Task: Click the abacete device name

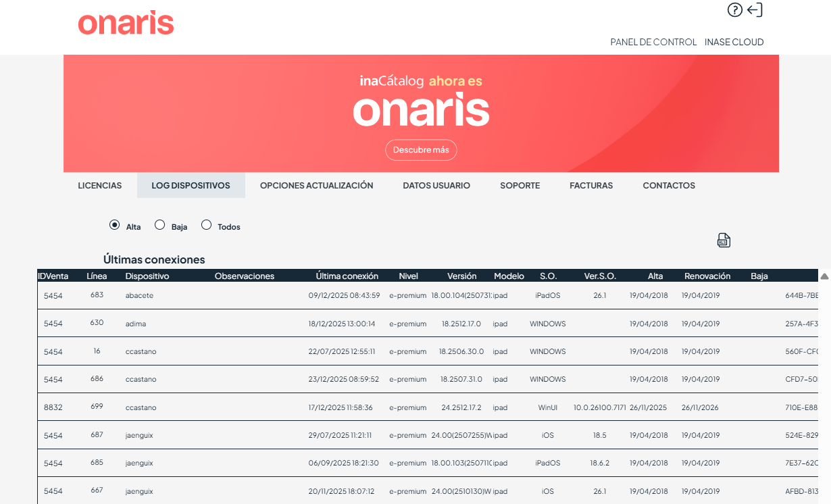Action: pos(139,295)
